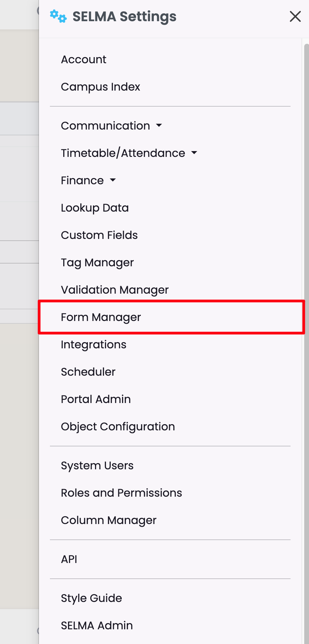Viewport: 309px width, 644px height.
Task: Open Object Configuration
Action: coord(118,427)
